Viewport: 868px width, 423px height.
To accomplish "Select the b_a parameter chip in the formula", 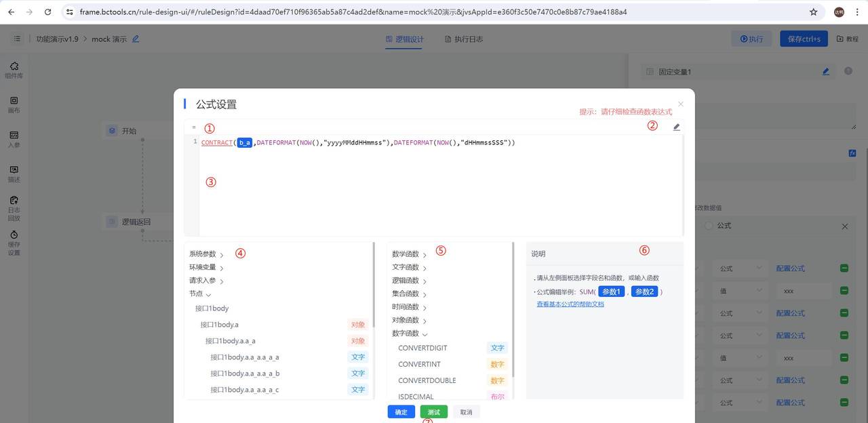I will [x=245, y=142].
